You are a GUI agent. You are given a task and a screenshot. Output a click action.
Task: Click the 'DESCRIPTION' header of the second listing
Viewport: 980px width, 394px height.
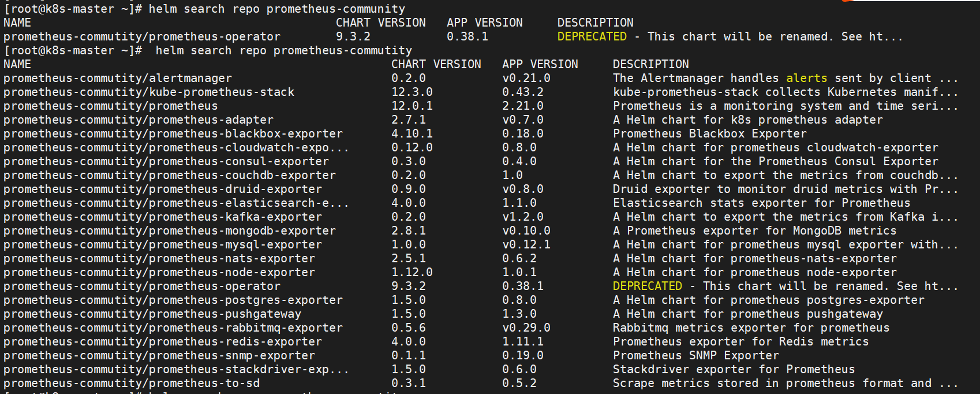point(651,64)
